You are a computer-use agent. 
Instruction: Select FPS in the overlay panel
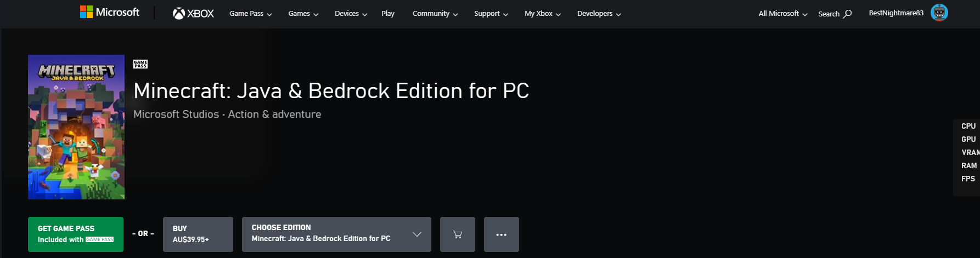(968, 179)
